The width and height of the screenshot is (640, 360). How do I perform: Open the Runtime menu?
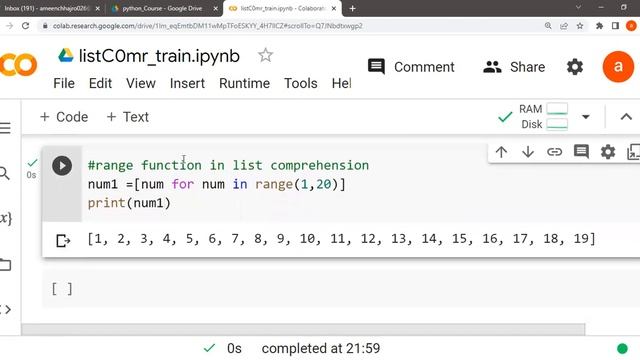tap(244, 83)
